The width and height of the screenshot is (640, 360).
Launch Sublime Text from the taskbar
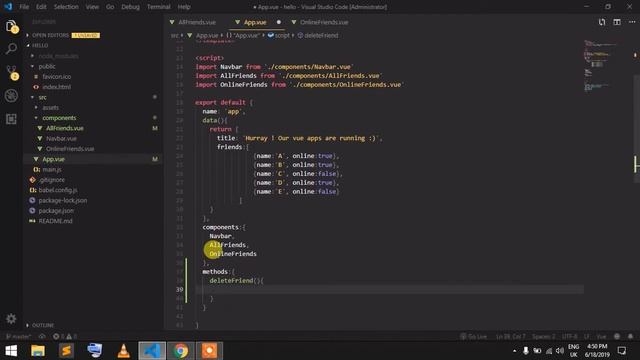(x=66, y=351)
